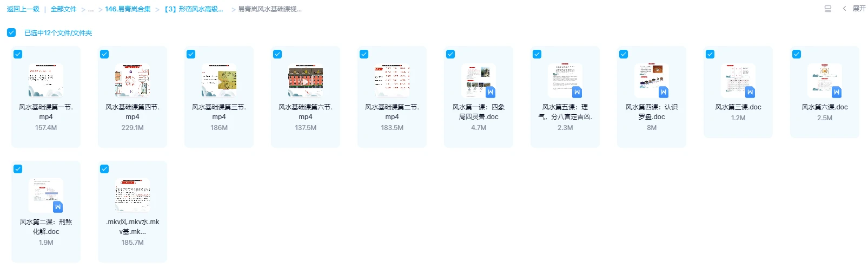Uncheck the select-all checkbox for 12 files
This screenshot has height=274, width=868.
tap(11, 32)
